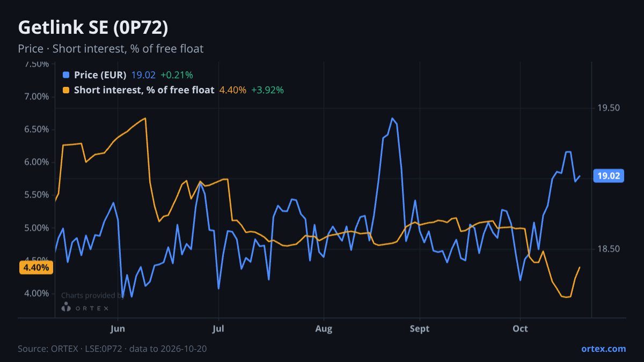This screenshot has width=644, height=362.
Task: Click the +3.92% short interest change
Action: click(267, 90)
